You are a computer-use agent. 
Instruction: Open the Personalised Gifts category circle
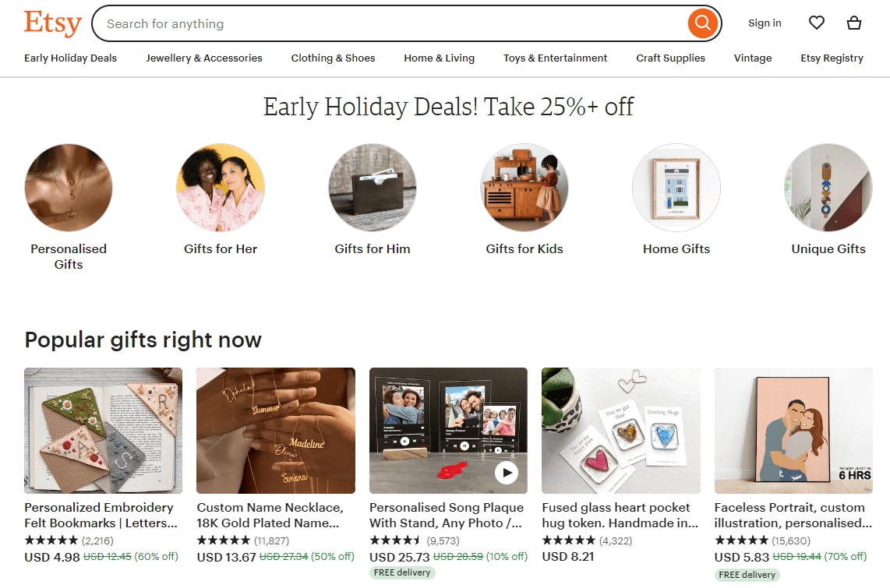coord(68,187)
